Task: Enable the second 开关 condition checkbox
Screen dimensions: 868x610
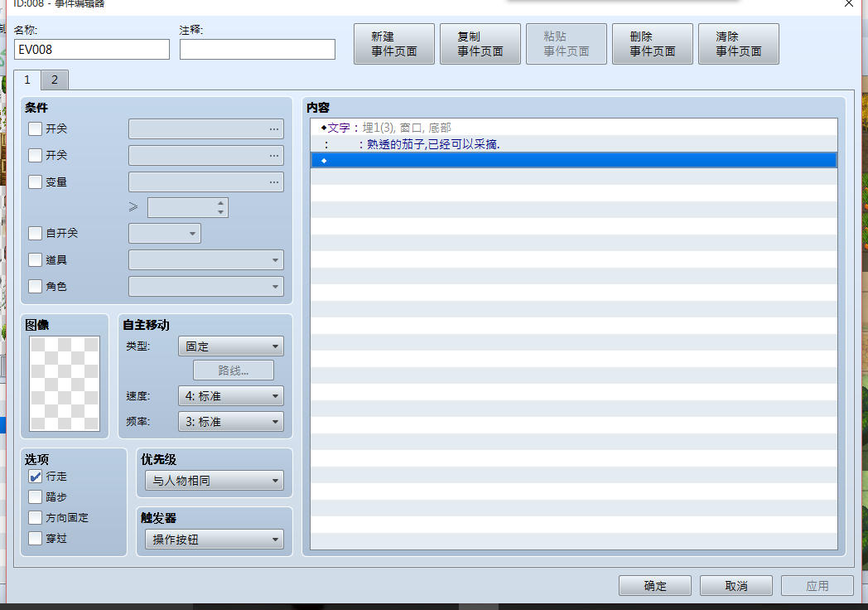Action: [35, 155]
